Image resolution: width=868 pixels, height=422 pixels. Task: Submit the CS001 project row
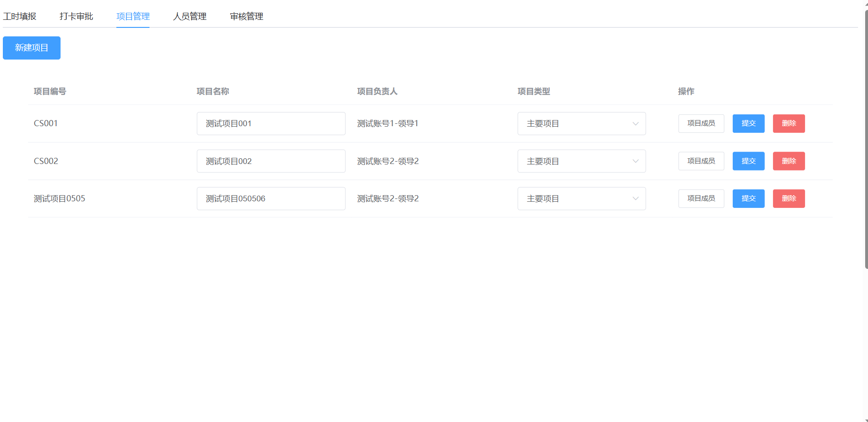pyautogui.click(x=748, y=123)
